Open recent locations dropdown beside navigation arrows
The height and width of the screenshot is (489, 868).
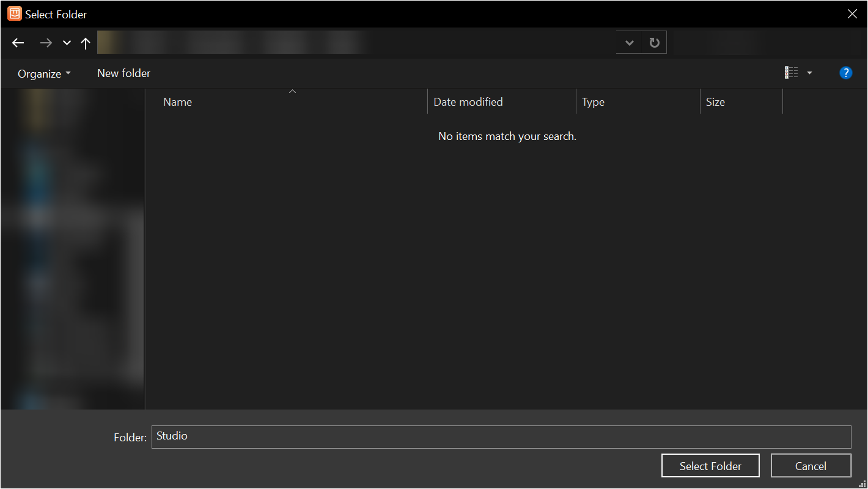coord(66,43)
